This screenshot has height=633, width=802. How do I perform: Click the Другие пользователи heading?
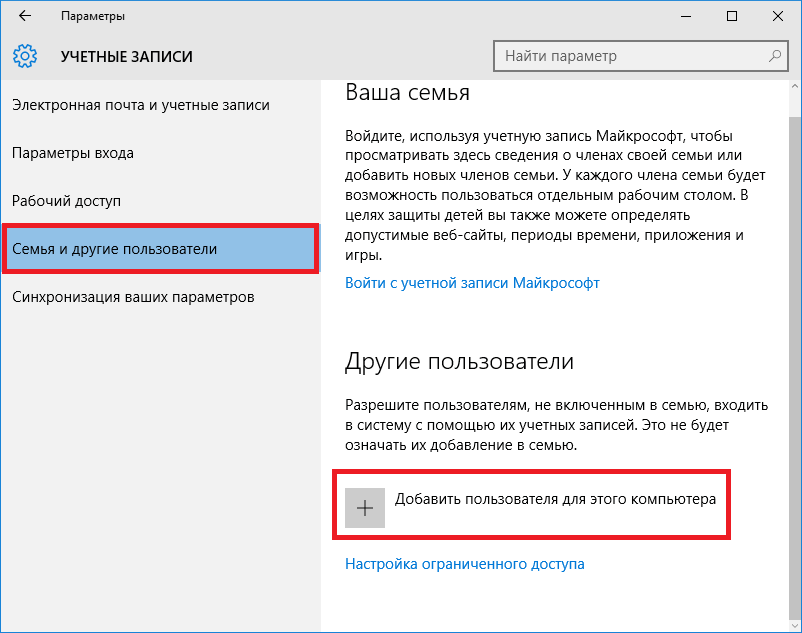point(459,361)
